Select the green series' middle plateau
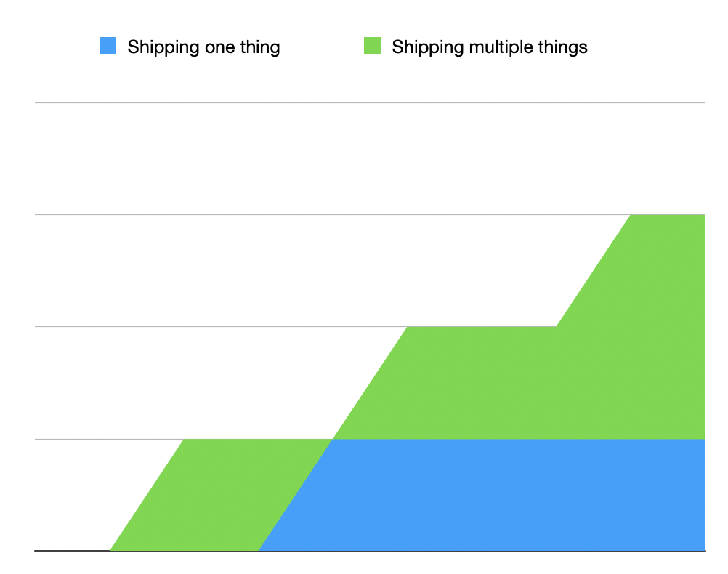Screen dimensions: 728x574 pyautogui.click(x=480, y=381)
